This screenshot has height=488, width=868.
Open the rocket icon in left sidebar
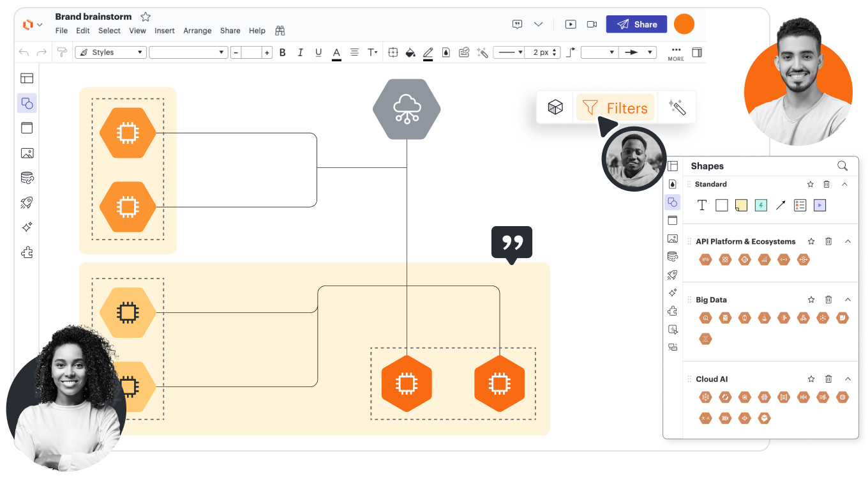(27, 202)
